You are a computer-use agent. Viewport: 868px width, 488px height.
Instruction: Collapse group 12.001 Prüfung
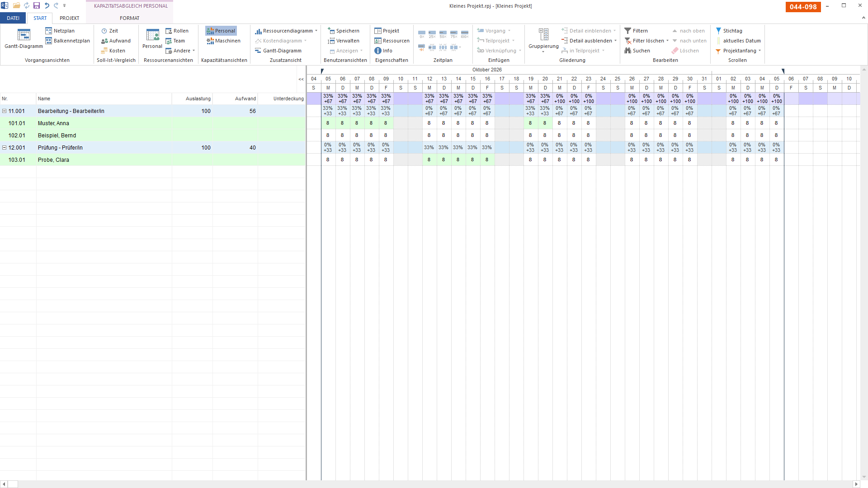coord(4,148)
